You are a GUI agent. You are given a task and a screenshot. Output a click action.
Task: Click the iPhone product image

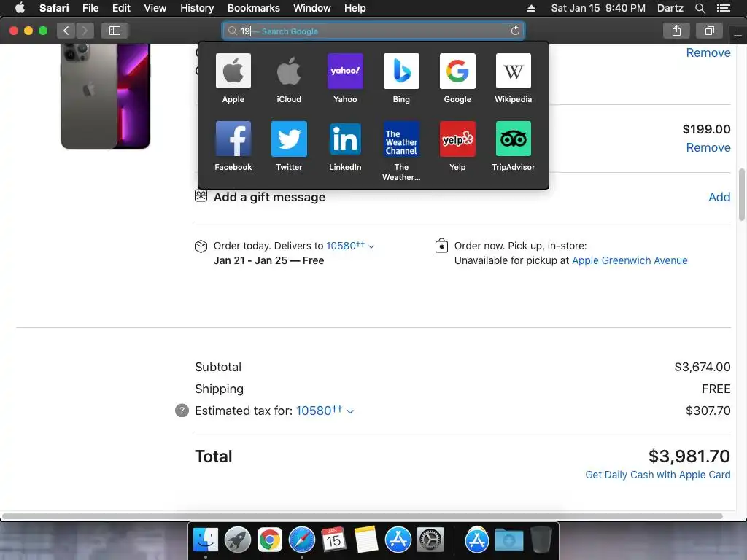105,96
